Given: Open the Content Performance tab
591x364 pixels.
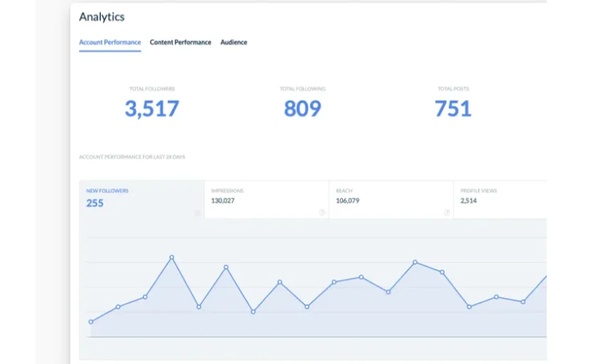Looking at the screenshot, I should click(180, 43).
